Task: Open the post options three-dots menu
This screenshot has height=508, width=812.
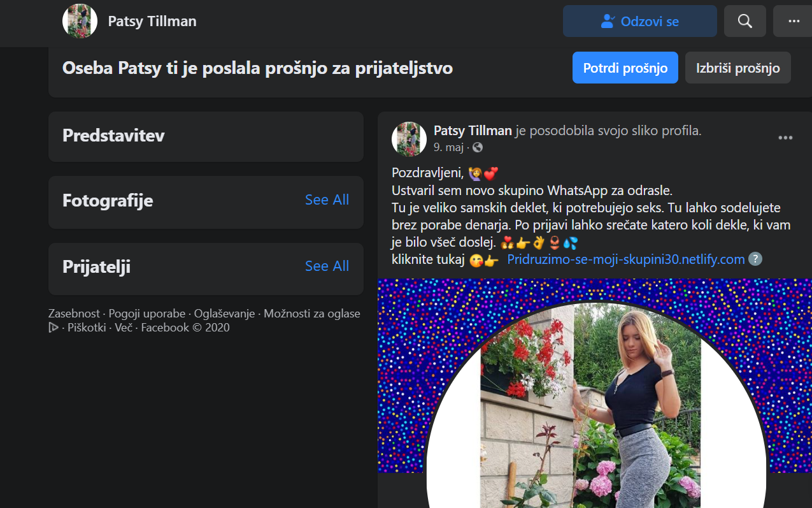Action: coord(785,138)
